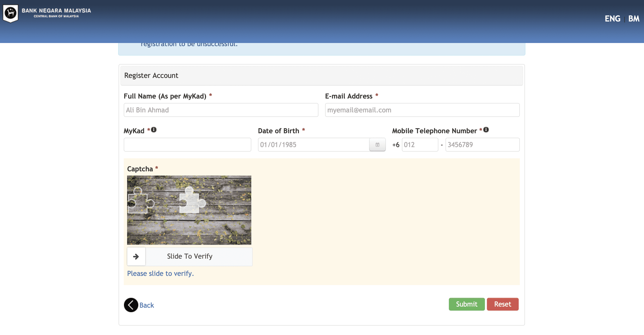The image size is (644, 335).
Task: Click the Back link
Action: [x=147, y=305]
